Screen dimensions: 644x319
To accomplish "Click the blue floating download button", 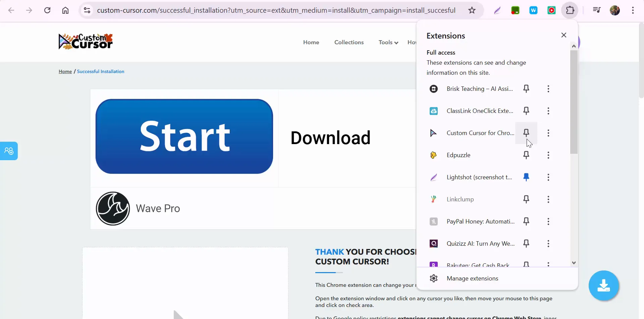I will 604,285.
